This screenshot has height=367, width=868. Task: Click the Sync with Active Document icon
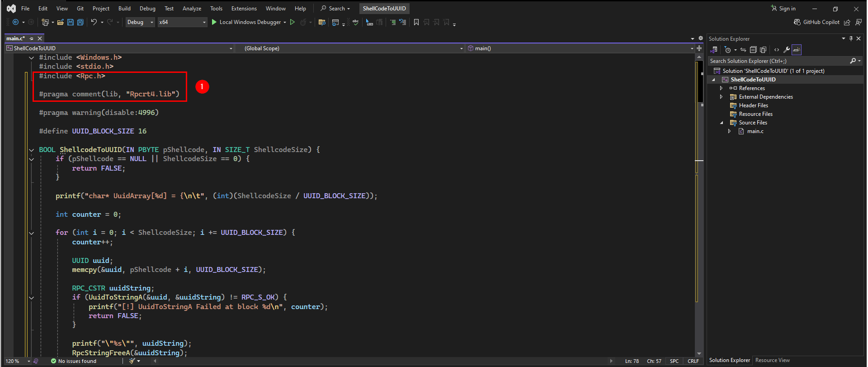pos(743,50)
